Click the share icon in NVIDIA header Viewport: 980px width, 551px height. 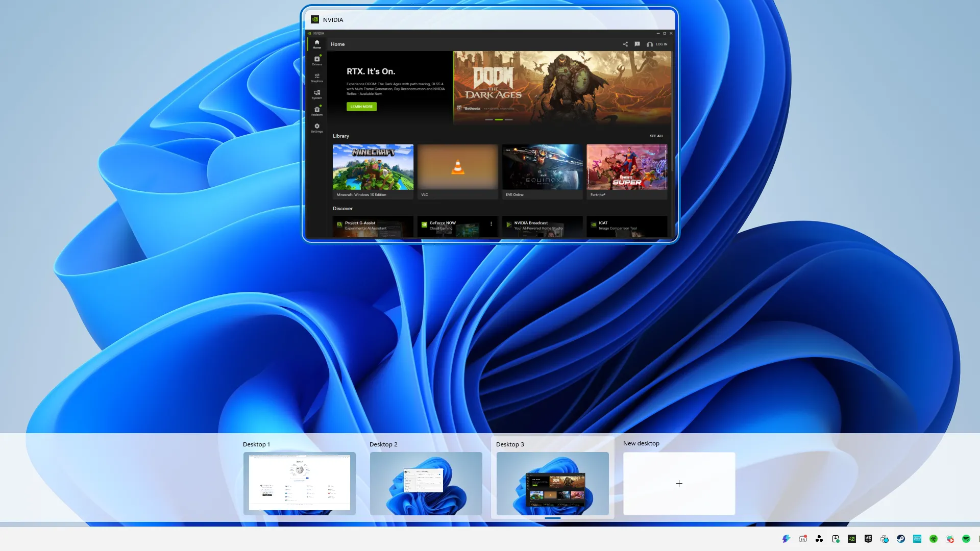625,44
